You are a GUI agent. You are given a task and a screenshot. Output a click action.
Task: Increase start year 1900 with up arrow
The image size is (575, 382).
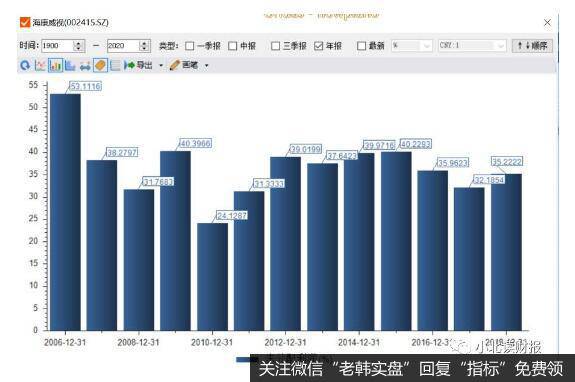coord(78,43)
